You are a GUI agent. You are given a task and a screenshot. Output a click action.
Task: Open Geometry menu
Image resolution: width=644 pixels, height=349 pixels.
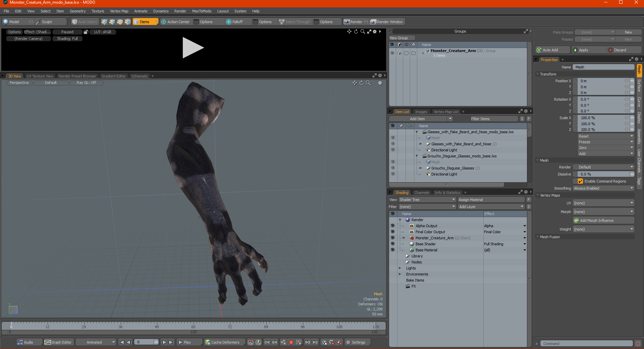[77, 11]
